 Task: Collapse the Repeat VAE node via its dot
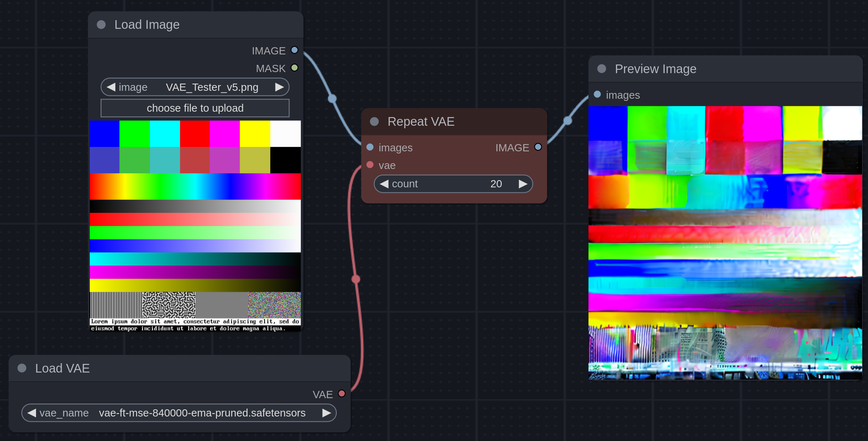tap(375, 121)
